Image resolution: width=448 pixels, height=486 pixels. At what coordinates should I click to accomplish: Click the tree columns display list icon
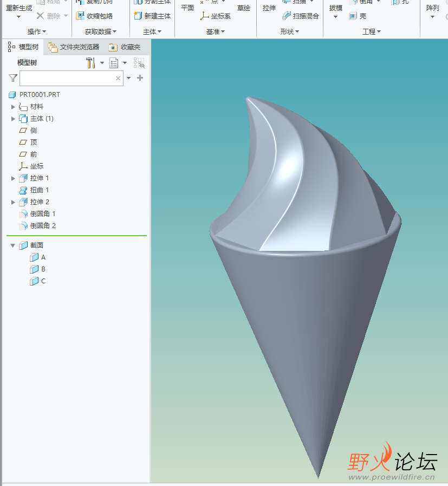[x=114, y=63]
